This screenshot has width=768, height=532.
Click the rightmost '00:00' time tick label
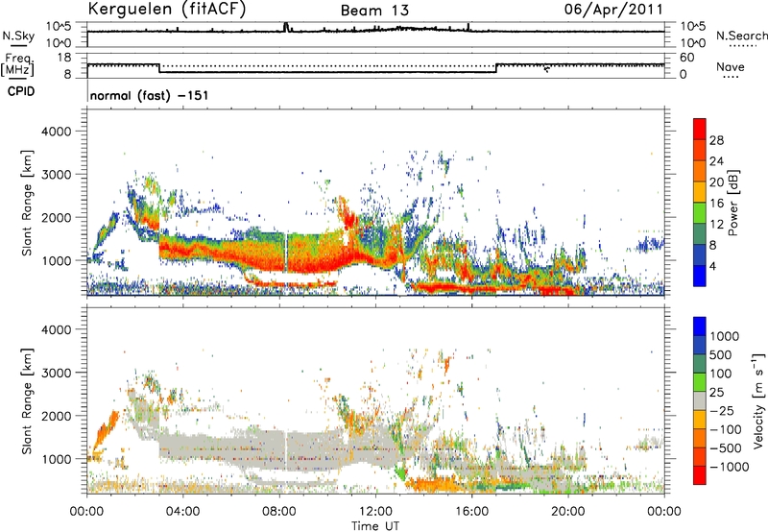[664, 512]
